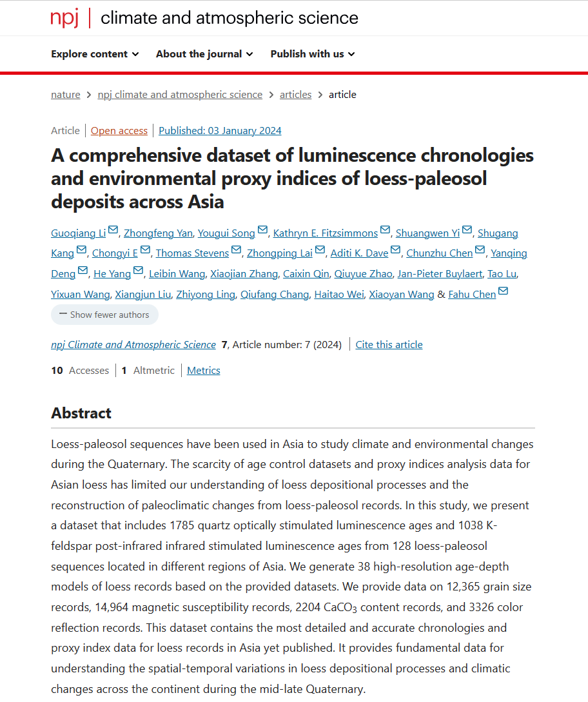Click mail icon after Kathryn E. Fitzsimmons
Image resolution: width=588 pixels, height=702 pixels.
[x=385, y=230]
